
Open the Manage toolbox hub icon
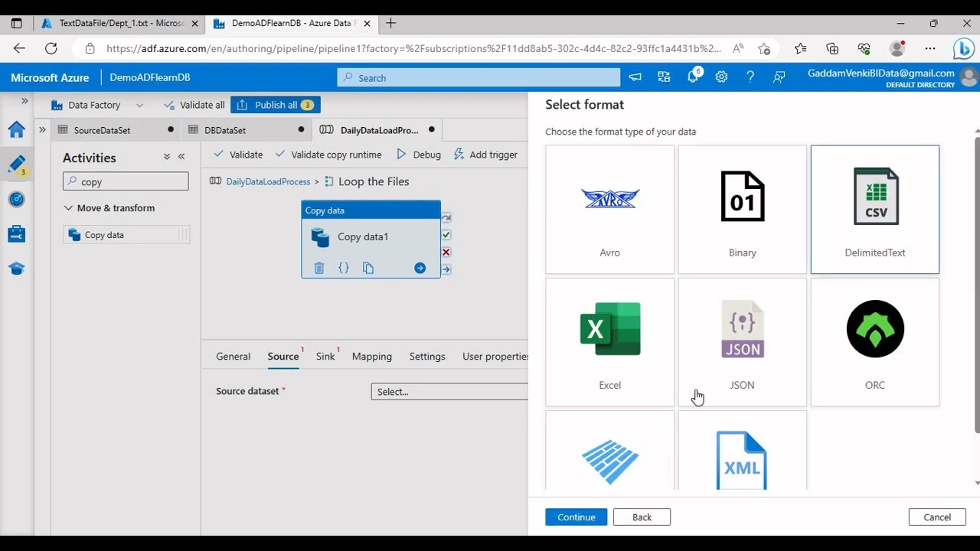[x=16, y=233]
